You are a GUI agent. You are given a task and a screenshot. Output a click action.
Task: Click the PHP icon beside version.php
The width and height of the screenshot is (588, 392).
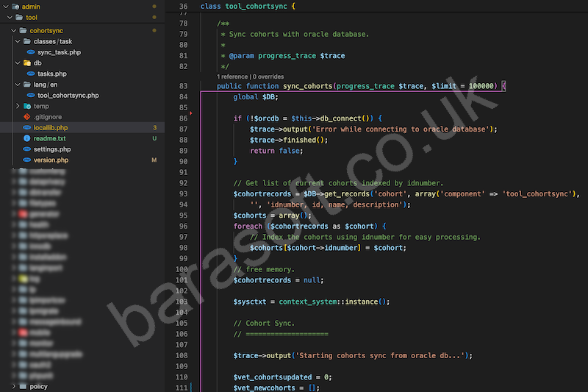click(27, 160)
